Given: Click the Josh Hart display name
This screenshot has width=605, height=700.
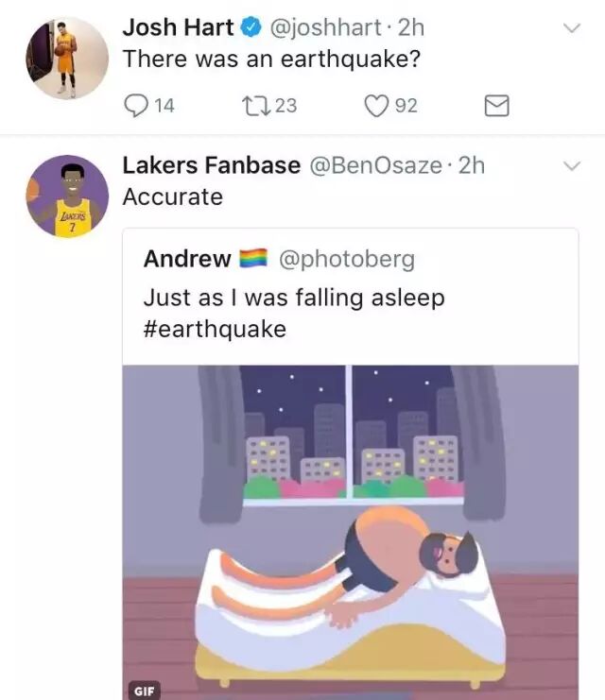Looking at the screenshot, I should [178, 27].
